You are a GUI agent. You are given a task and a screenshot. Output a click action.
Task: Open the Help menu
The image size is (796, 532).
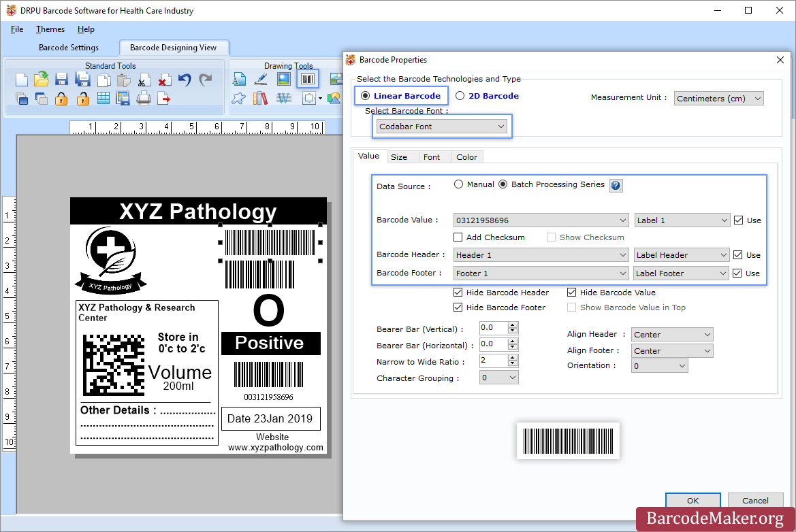pos(86,29)
